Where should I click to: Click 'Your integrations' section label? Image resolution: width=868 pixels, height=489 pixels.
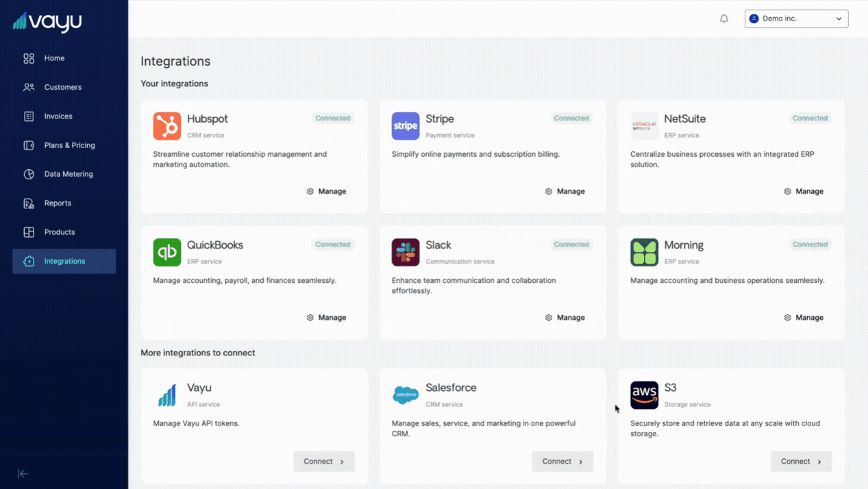175,84
